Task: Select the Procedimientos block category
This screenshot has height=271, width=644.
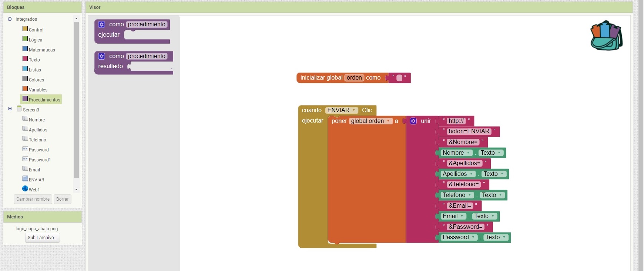Action: 44,100
